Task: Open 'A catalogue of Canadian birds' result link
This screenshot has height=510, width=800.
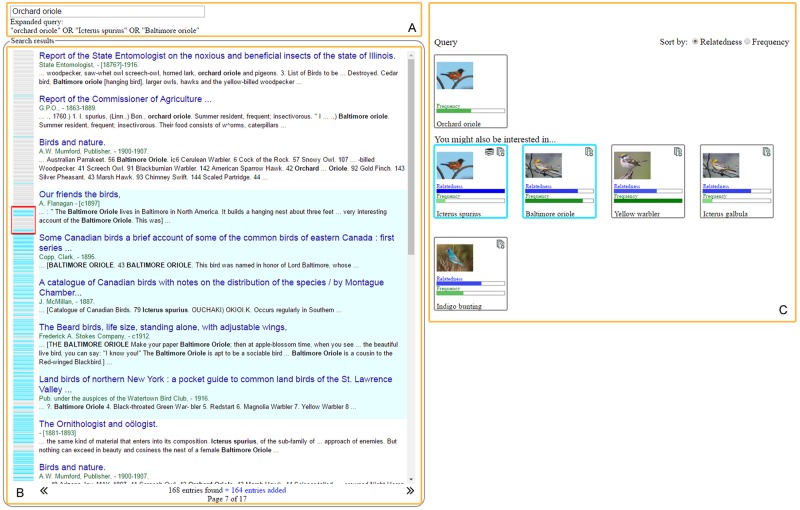Action: [211, 287]
